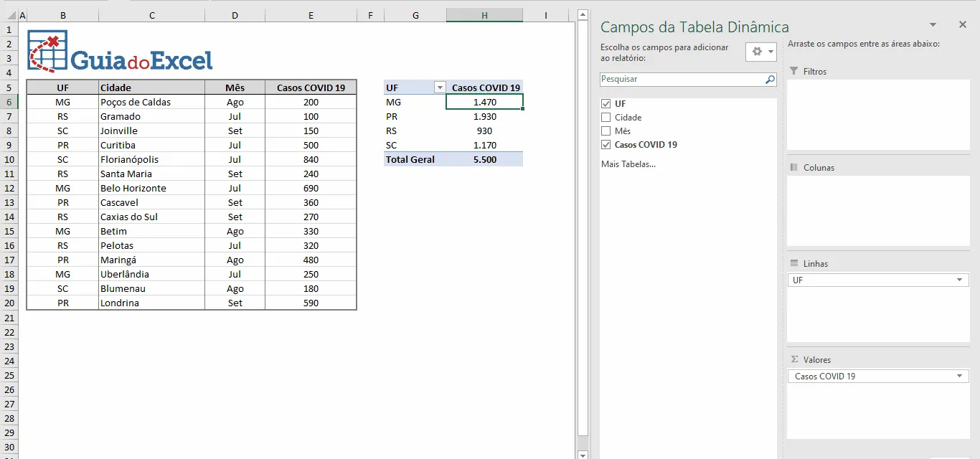
Task: Select the pivot row label SC
Action: point(415,145)
